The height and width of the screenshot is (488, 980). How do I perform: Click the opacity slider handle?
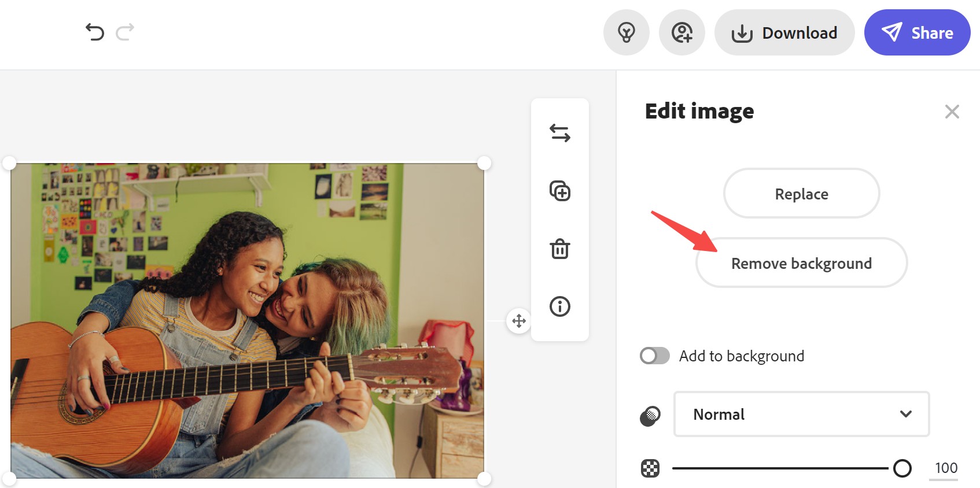902,468
